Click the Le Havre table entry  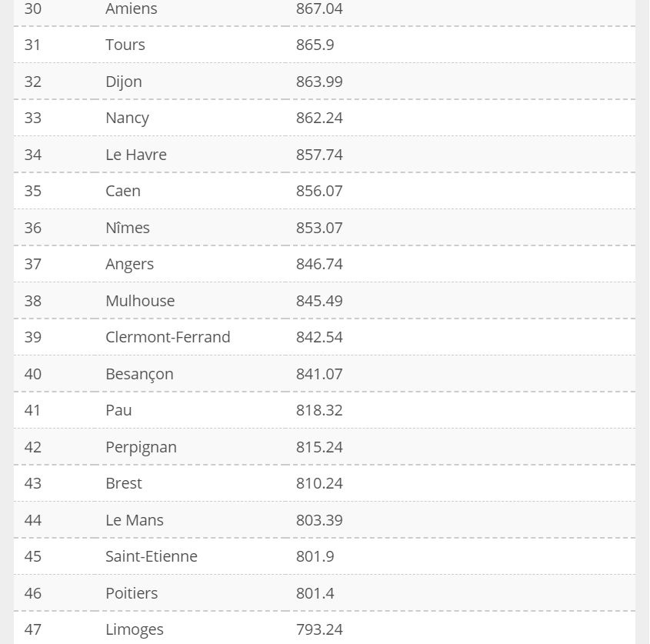[x=136, y=155]
